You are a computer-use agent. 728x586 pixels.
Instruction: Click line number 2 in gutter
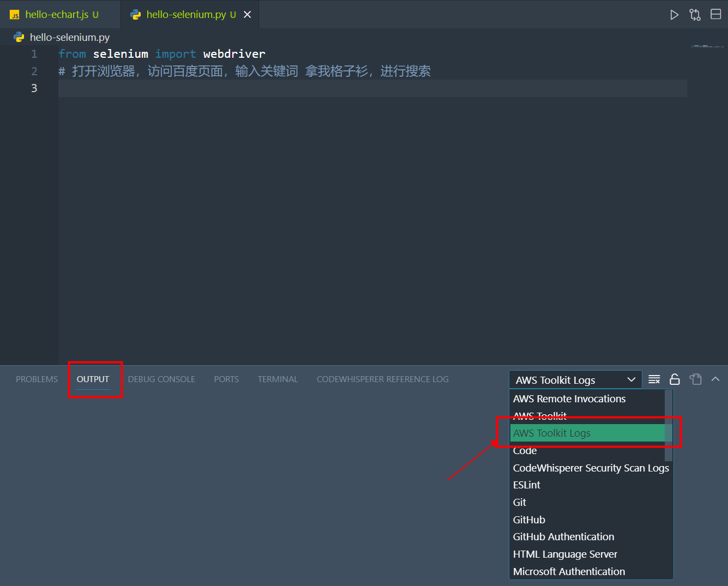(34, 71)
